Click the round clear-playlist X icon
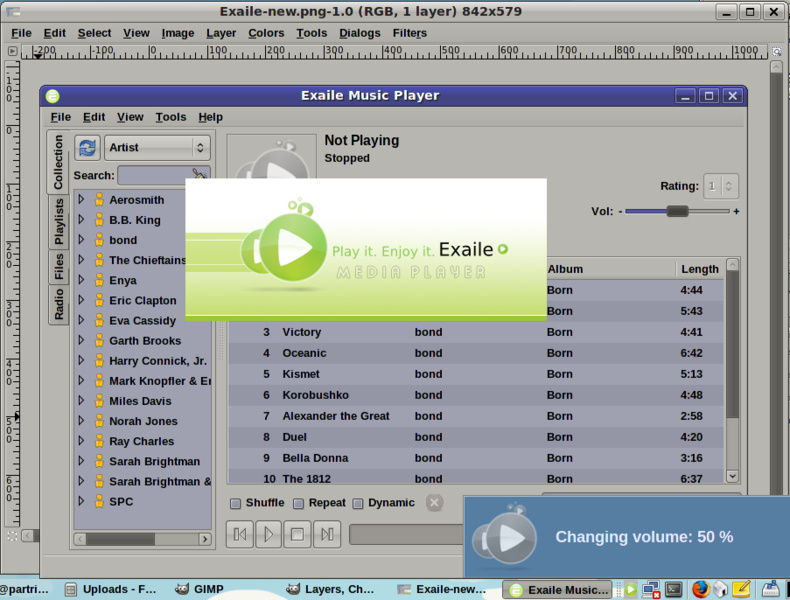The width and height of the screenshot is (790, 600). point(434,502)
